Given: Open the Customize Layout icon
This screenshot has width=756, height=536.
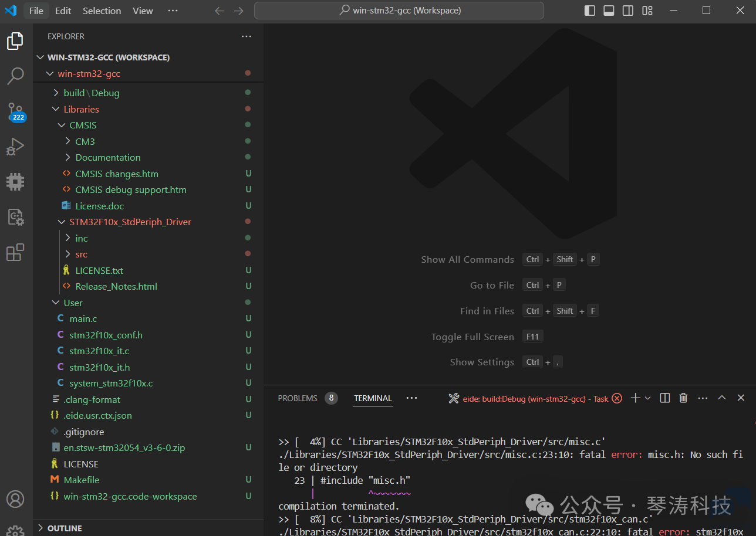Looking at the screenshot, I should [647, 11].
